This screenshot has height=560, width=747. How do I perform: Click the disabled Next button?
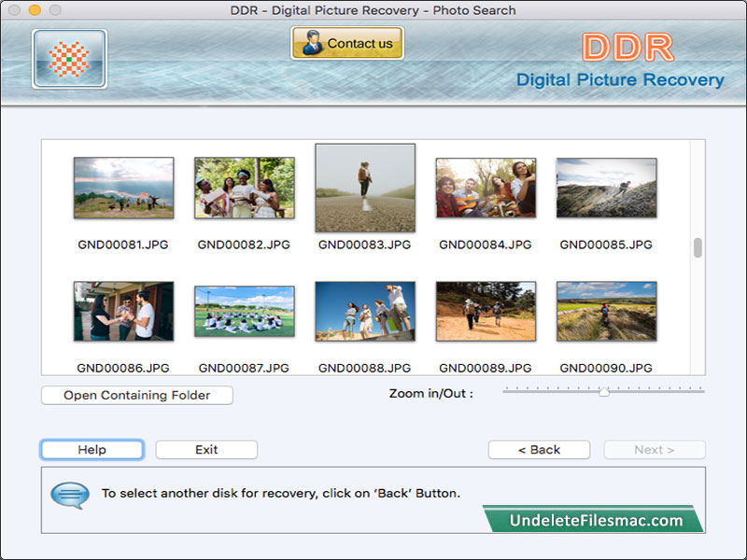click(x=654, y=449)
